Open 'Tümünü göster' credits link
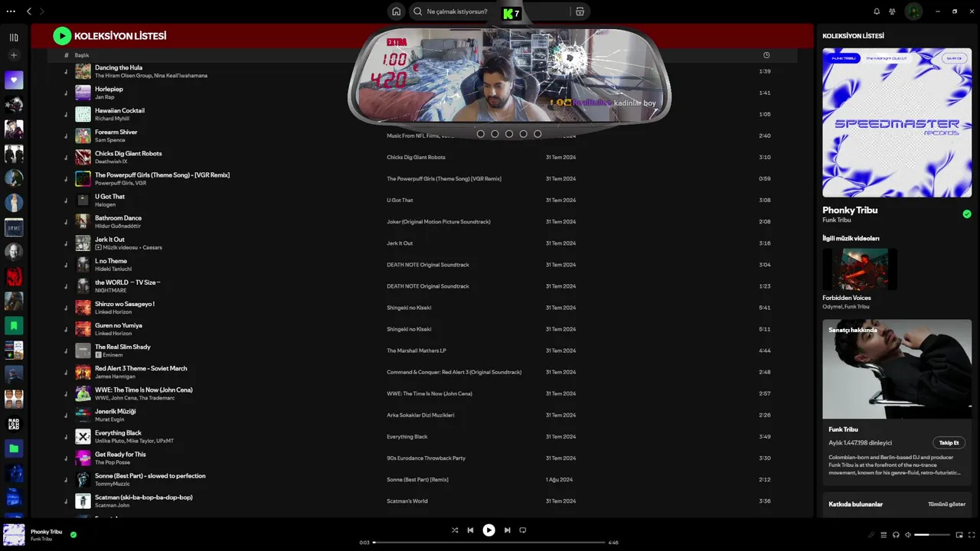 click(x=946, y=504)
